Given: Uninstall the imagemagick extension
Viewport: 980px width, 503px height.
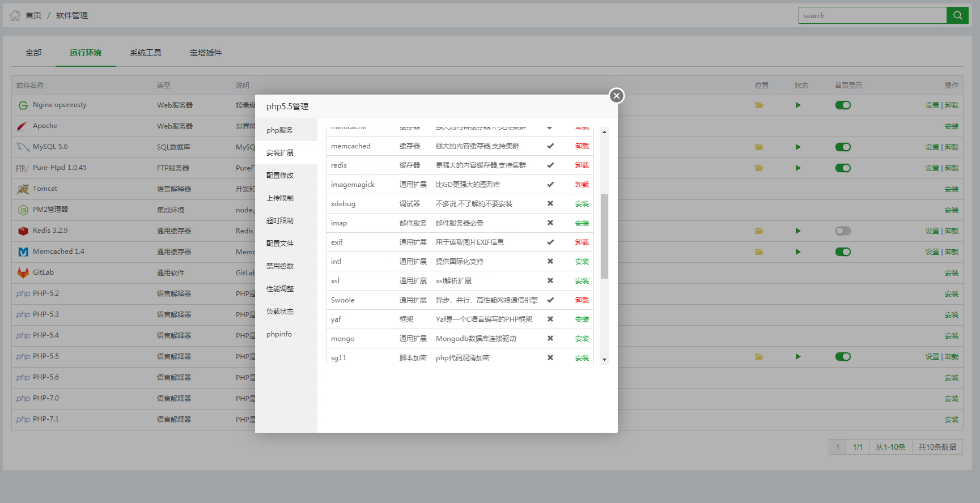Looking at the screenshot, I should pyautogui.click(x=582, y=185).
